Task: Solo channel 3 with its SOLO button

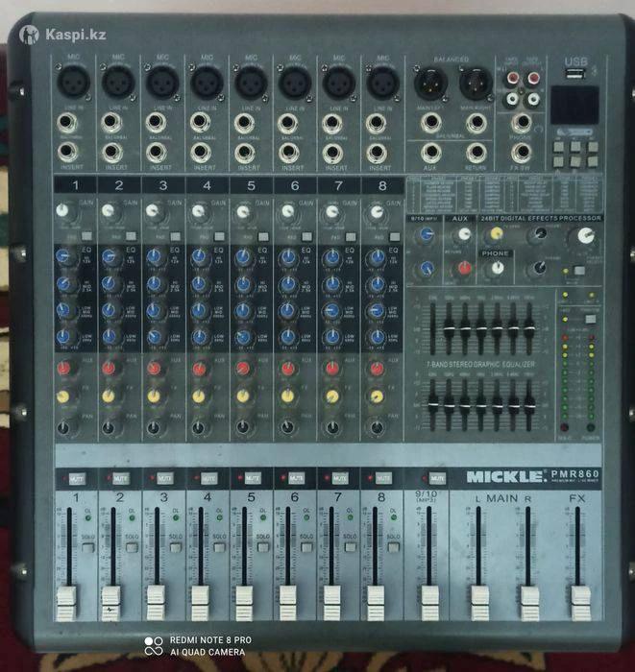Action: coord(176,547)
